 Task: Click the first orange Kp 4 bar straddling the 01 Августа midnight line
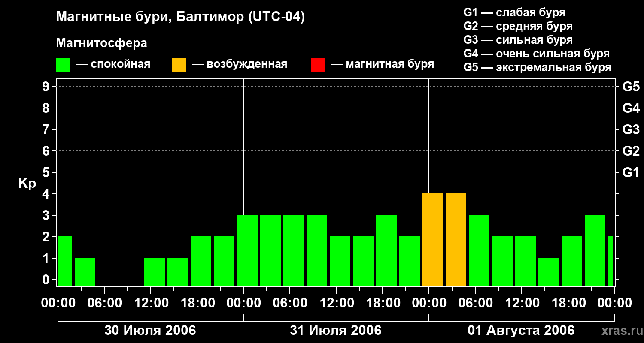433,240
